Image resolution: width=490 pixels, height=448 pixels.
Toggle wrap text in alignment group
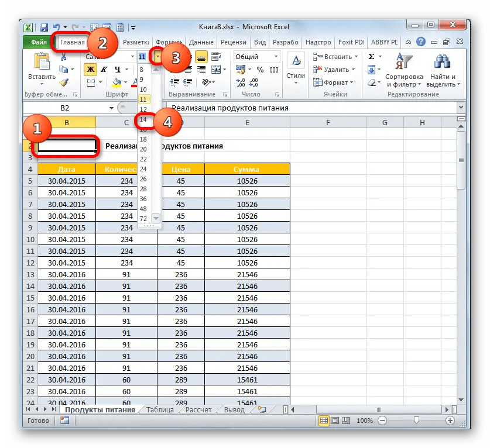pyautogui.click(x=217, y=57)
